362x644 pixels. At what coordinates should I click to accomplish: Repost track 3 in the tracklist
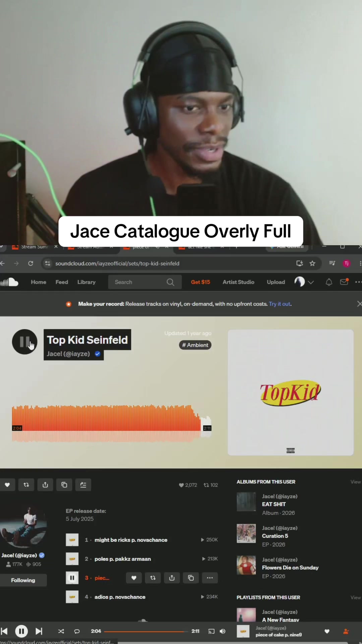click(x=153, y=578)
